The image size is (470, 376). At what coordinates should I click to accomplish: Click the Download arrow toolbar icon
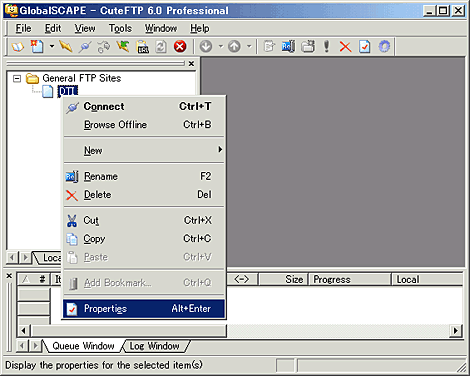click(x=206, y=46)
